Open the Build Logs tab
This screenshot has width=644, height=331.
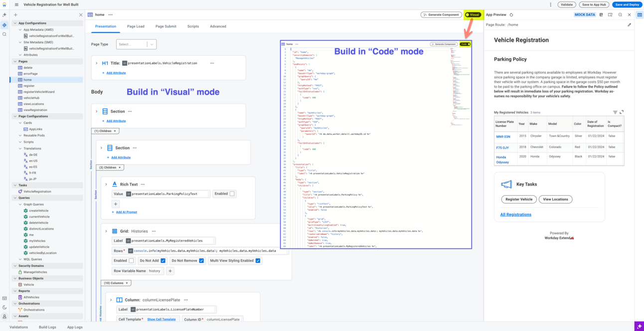(48, 327)
